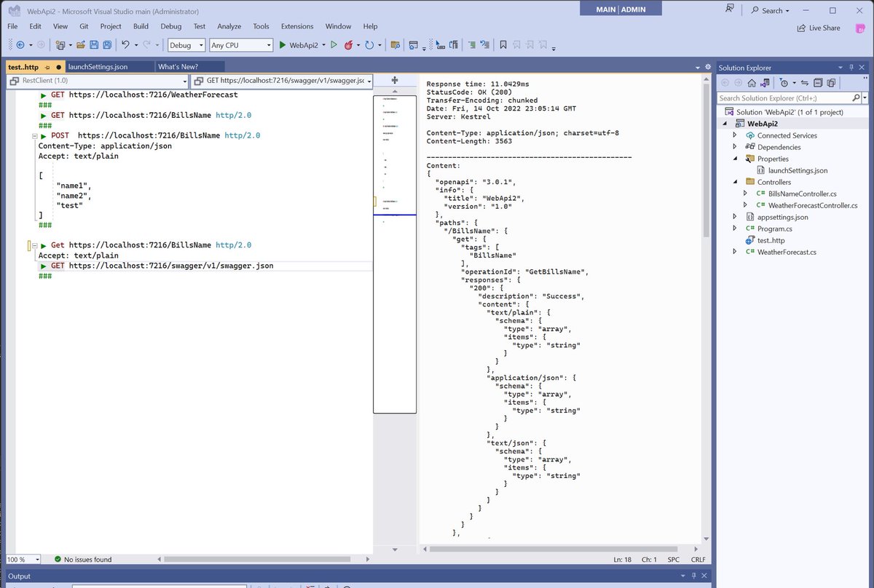Click the magnifier icon in the Solution Explorer search box
The height and width of the screenshot is (588, 874).
[x=855, y=98]
